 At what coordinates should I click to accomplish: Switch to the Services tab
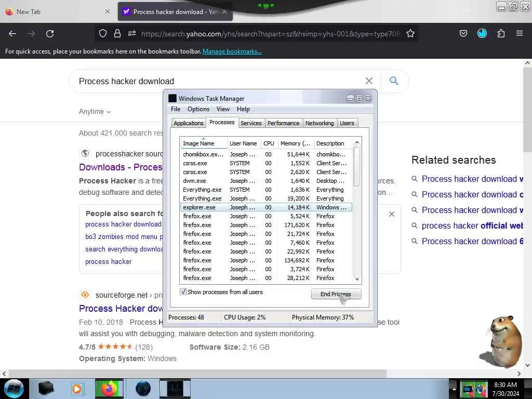point(251,123)
